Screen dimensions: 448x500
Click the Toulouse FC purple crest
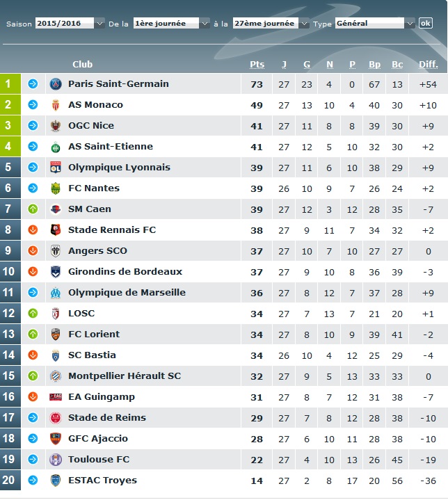coord(56,460)
